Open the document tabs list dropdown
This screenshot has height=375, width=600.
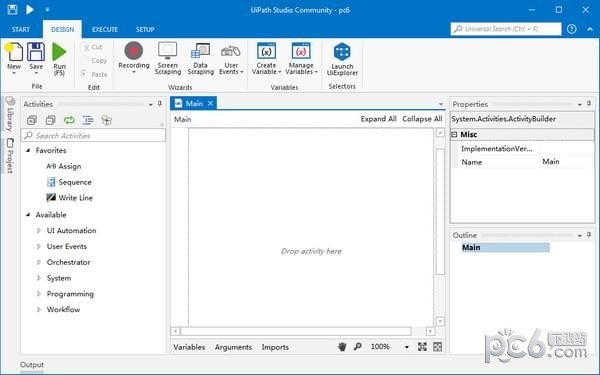click(x=441, y=104)
